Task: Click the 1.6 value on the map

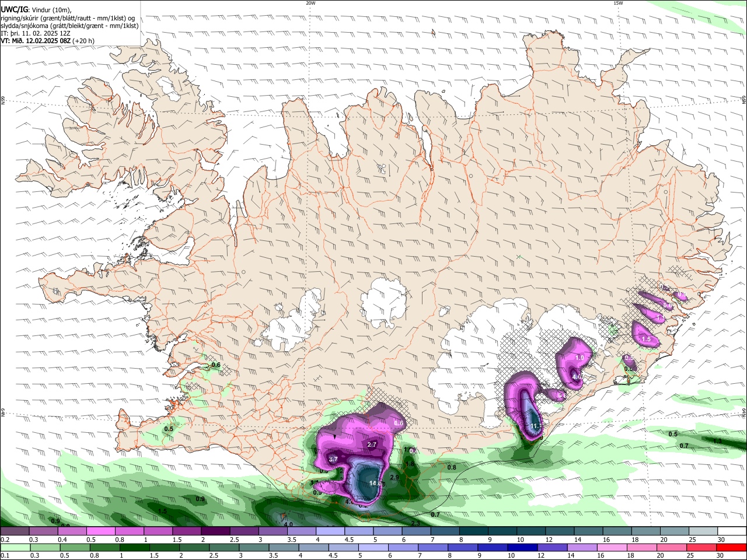Action: (x=410, y=464)
